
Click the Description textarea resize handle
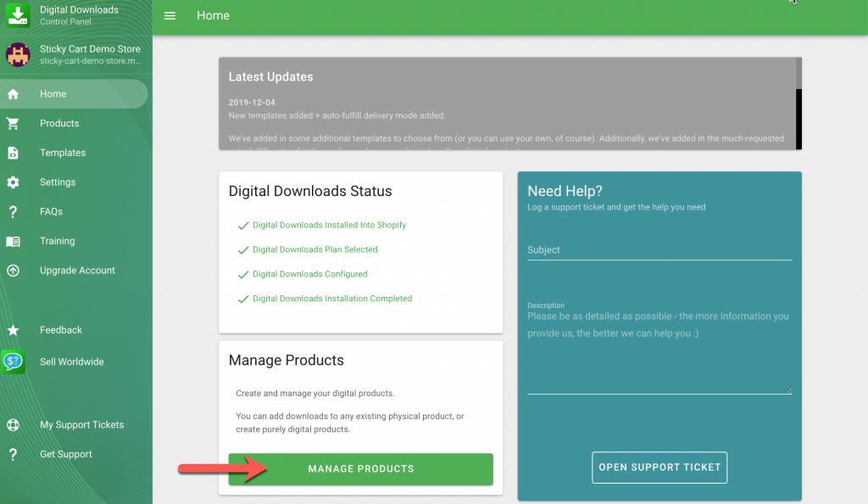point(788,390)
